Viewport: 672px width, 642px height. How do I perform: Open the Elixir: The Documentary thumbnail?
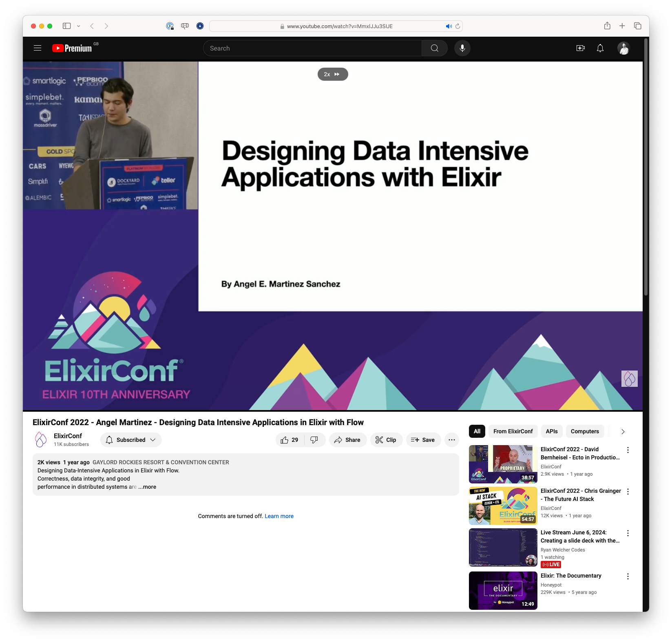tap(503, 590)
